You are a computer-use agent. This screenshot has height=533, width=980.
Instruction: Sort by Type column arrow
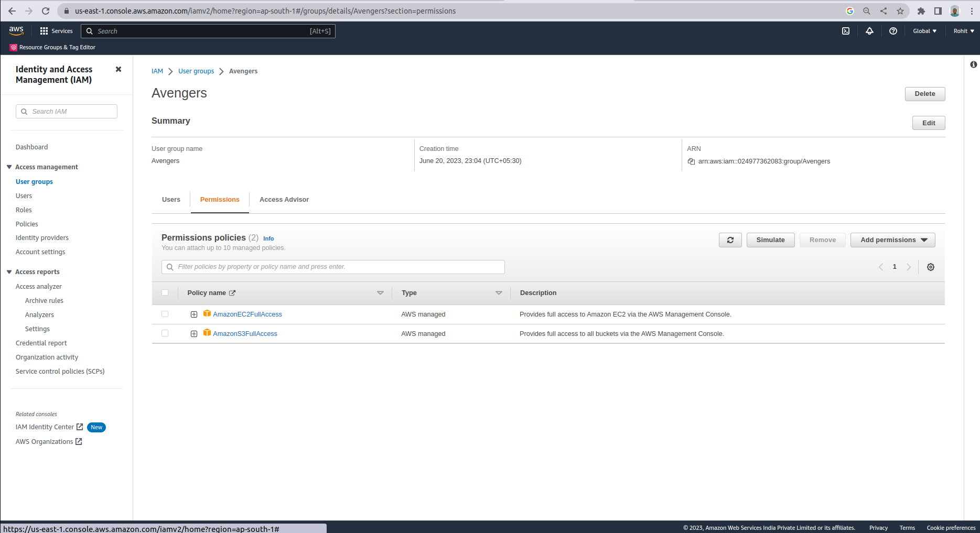[499, 293]
